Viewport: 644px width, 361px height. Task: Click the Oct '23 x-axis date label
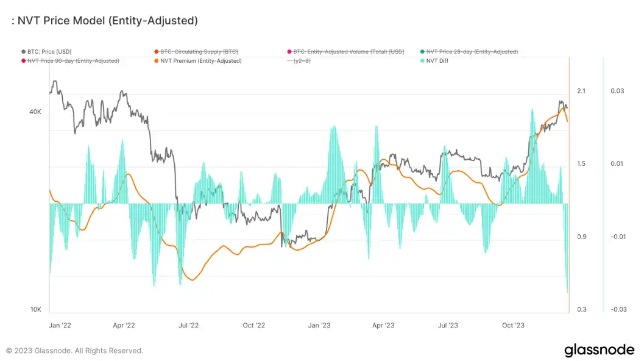[513, 326]
